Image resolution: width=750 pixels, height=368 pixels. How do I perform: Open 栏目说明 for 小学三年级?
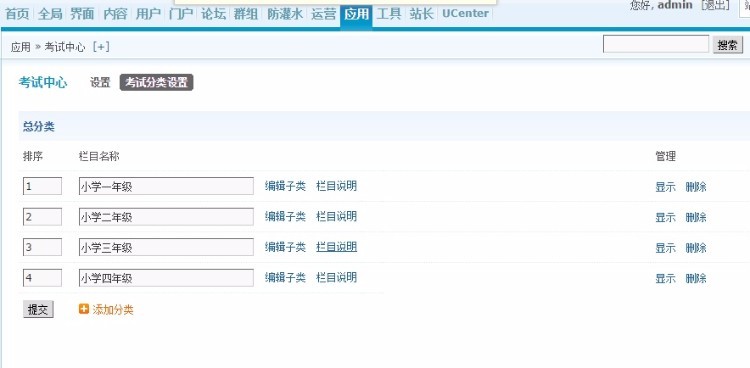[x=336, y=247]
